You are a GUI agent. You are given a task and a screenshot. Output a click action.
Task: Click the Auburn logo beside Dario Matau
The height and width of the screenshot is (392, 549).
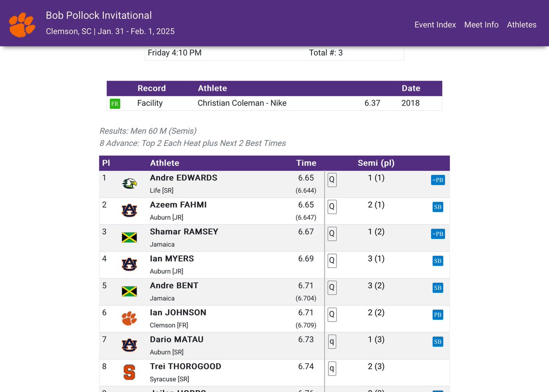[x=129, y=345]
